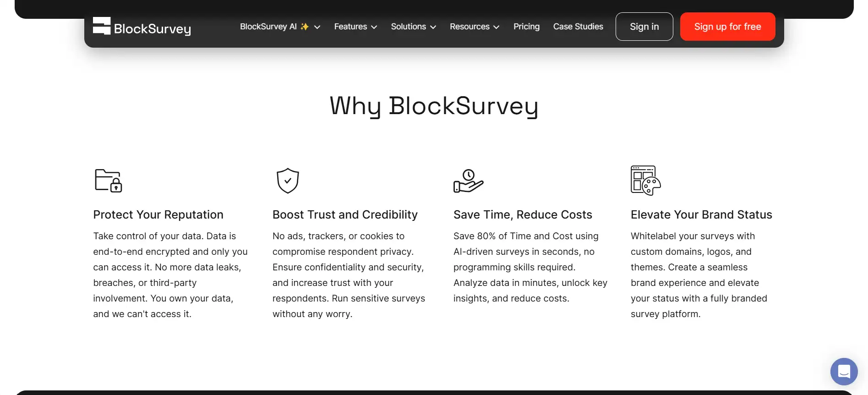Click the BlockSurvey logo icon

click(x=102, y=26)
